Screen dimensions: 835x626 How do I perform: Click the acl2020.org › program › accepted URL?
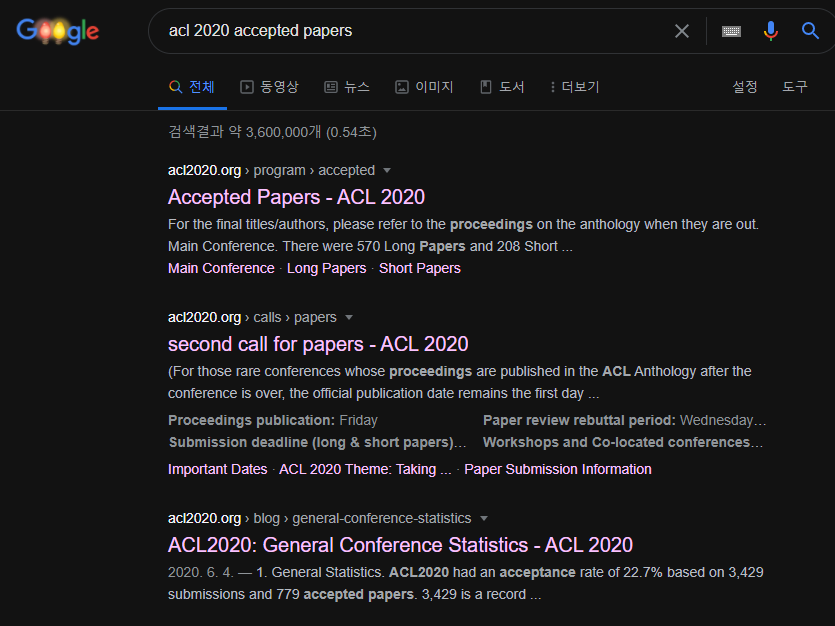(271, 170)
